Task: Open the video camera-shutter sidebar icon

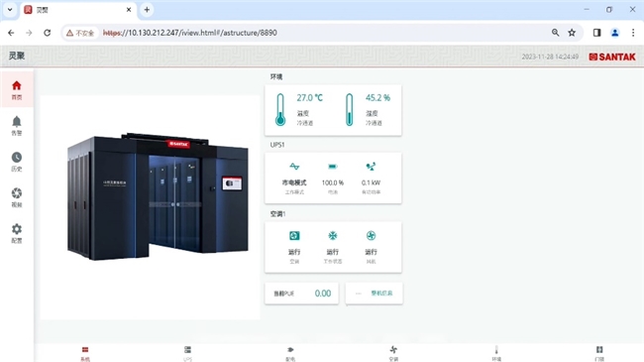Action: [17, 197]
